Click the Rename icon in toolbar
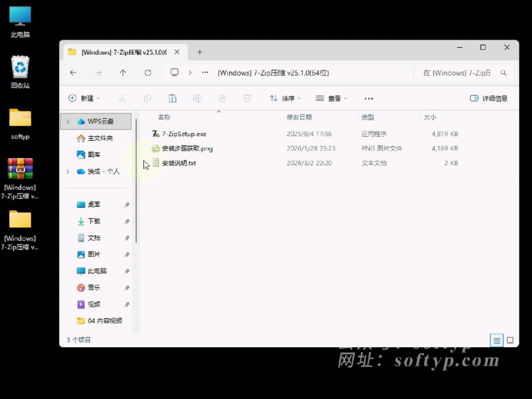 tap(197, 99)
